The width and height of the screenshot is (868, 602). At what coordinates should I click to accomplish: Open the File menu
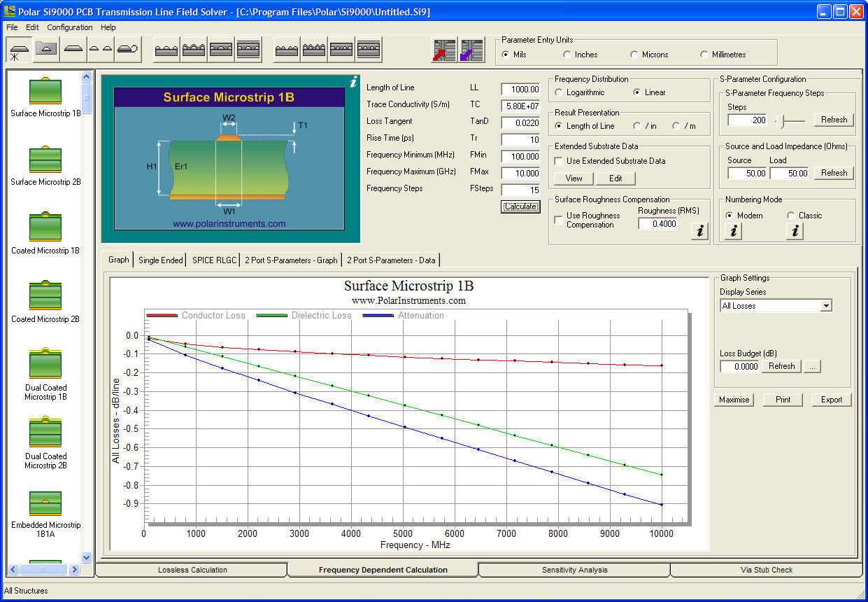(x=12, y=27)
